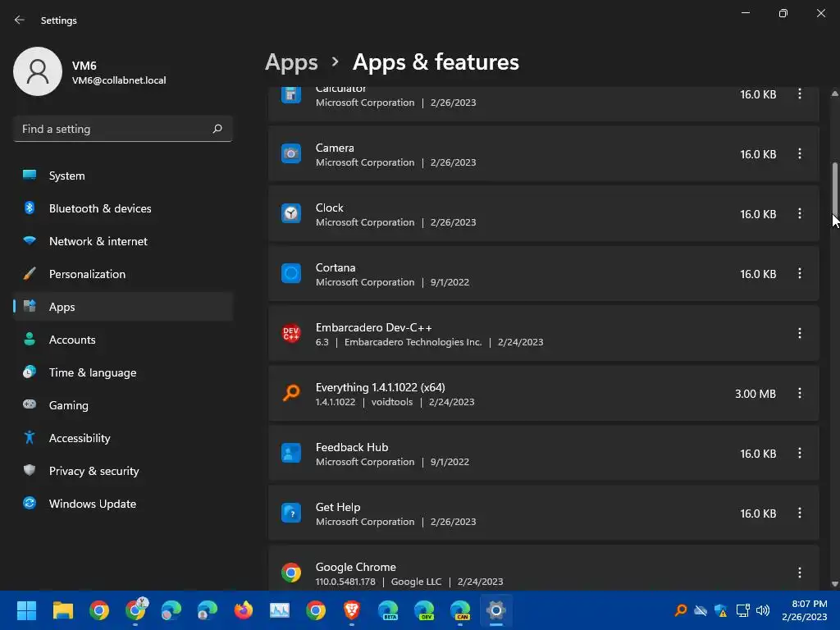Open more options for Cortana

coord(799,274)
